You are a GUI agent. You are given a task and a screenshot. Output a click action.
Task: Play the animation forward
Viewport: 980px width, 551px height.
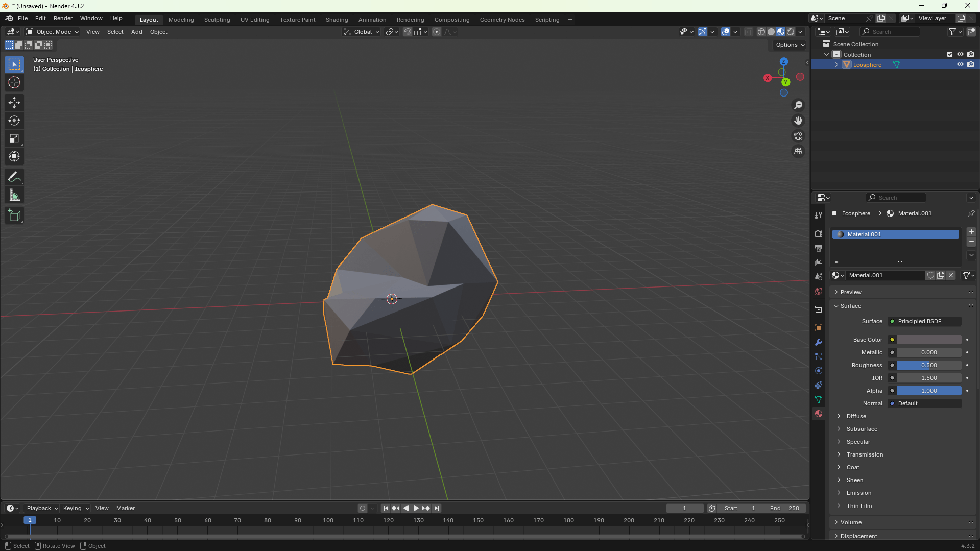[x=416, y=508]
